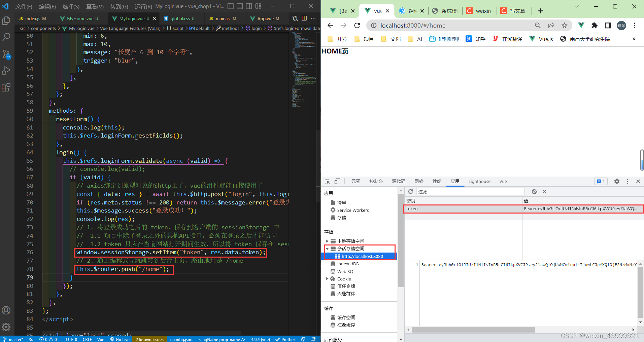This screenshot has height=342, width=644.
Task: Open DevTools settings gear
Action: click(617, 182)
